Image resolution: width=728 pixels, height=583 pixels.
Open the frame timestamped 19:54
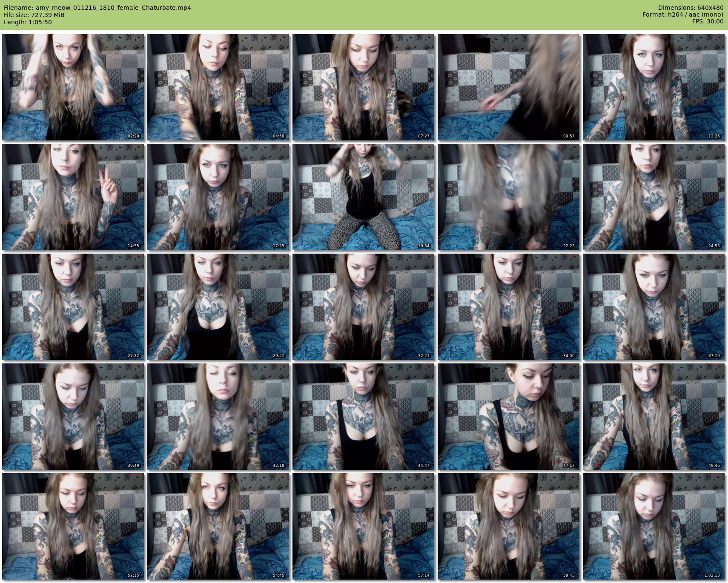pos(364,197)
